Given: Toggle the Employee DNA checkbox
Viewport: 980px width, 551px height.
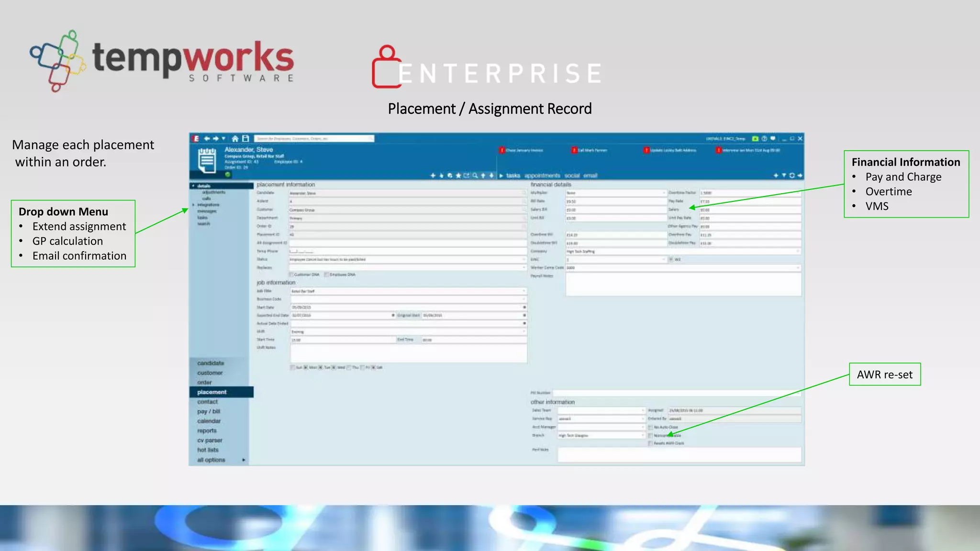Looking at the screenshot, I should tap(326, 275).
